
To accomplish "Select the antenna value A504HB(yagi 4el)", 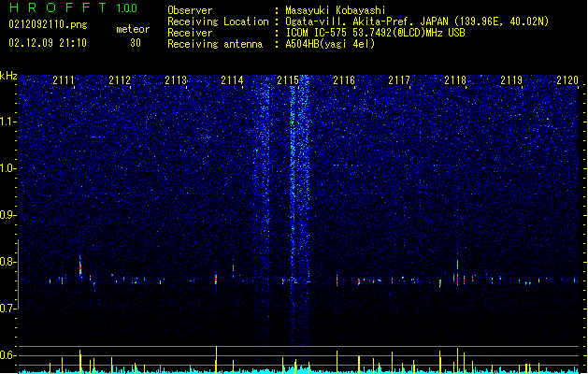I will pos(330,44).
